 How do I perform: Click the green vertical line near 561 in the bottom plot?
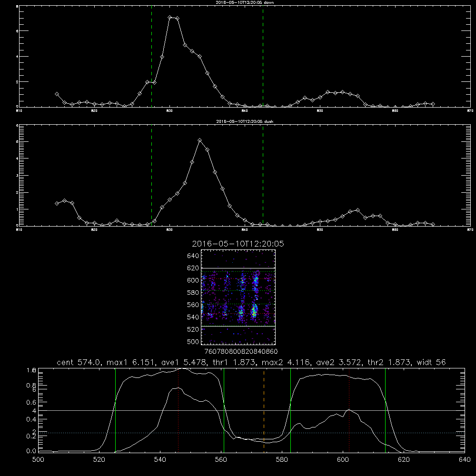click(x=224, y=410)
